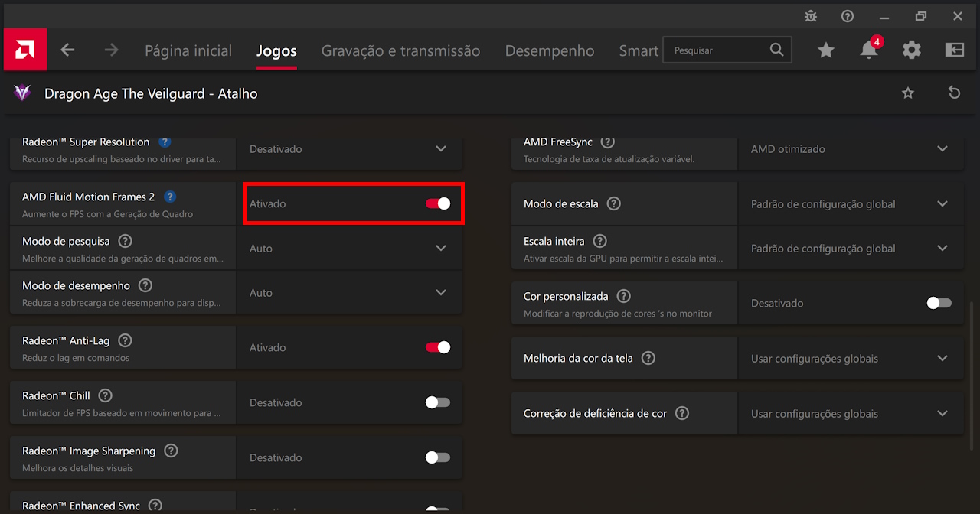This screenshot has height=514, width=980.
Task: Switch to the Desempenho tab
Action: point(549,50)
